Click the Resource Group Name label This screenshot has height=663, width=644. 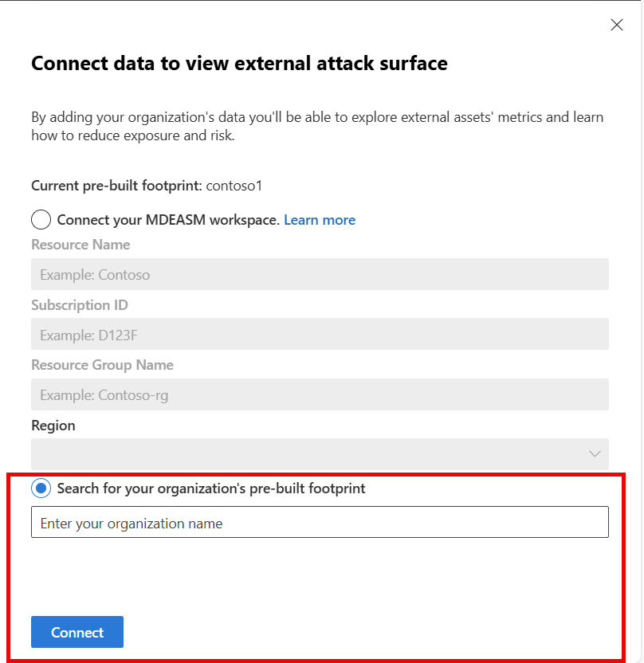coord(102,365)
